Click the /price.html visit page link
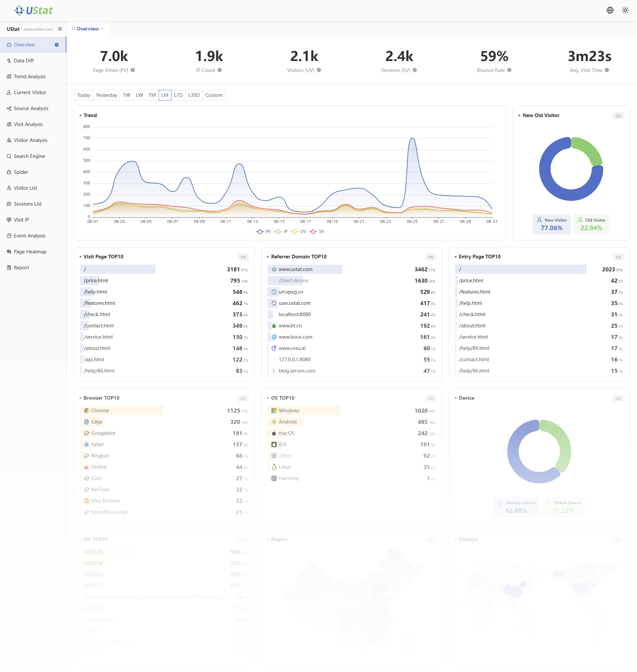 pyautogui.click(x=96, y=280)
